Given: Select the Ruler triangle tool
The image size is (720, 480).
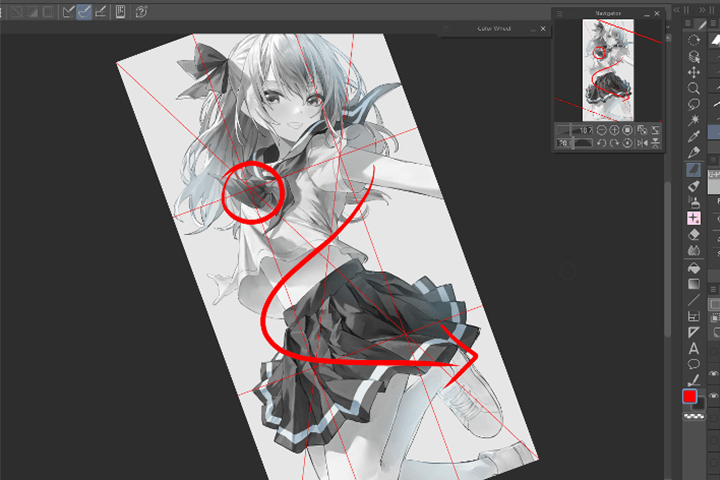Looking at the screenshot, I should pyautogui.click(x=694, y=332).
